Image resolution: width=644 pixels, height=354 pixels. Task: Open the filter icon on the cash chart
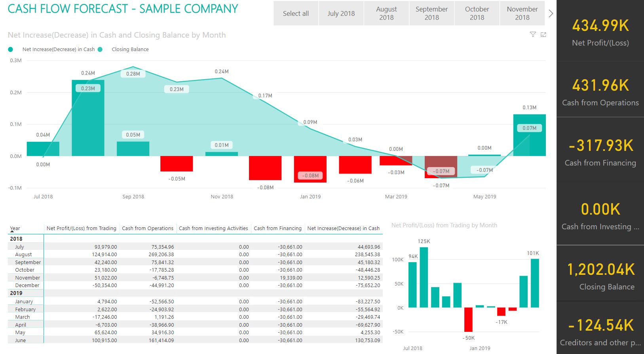click(x=533, y=35)
